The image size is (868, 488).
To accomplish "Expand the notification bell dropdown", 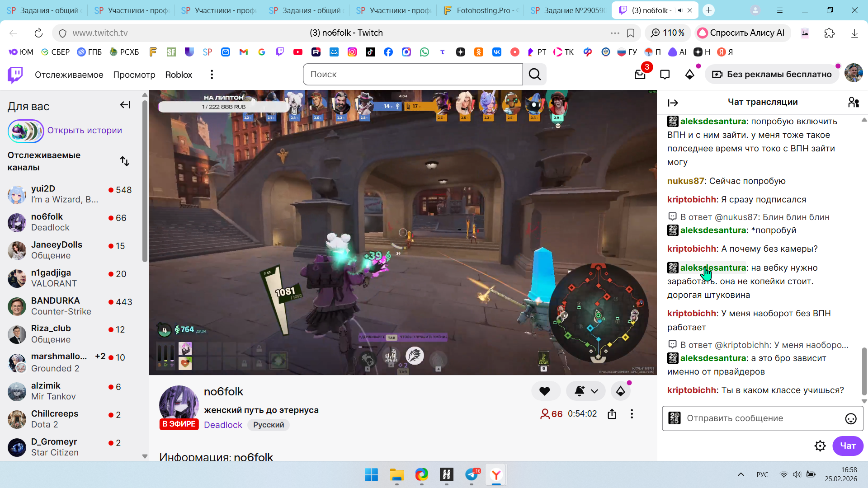I will click(594, 391).
